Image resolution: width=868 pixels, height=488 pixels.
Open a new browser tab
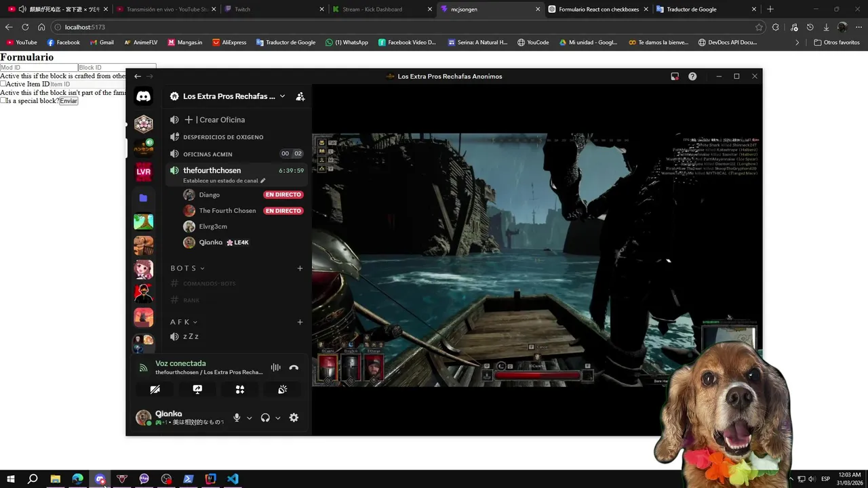pos(770,9)
